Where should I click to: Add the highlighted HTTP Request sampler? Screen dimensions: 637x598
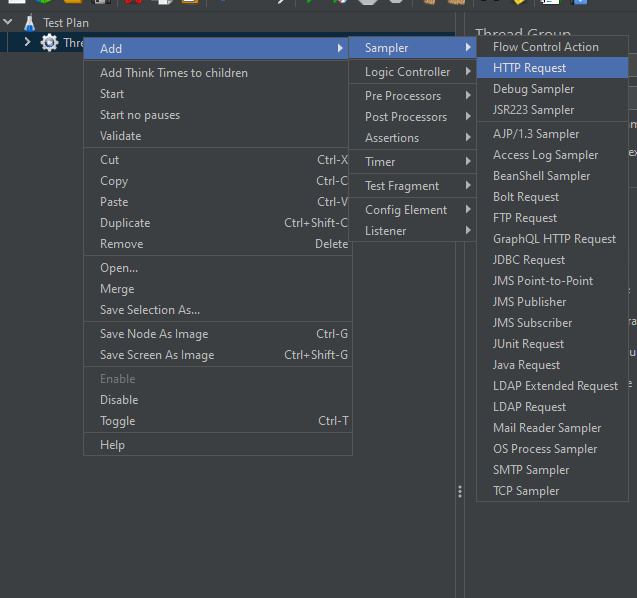pyautogui.click(x=552, y=68)
